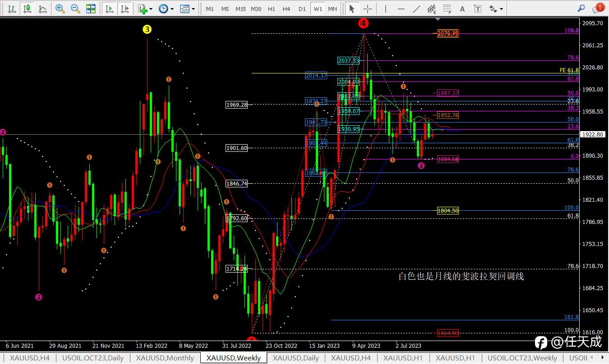Toggle the Auto Scroll chart button
Viewport: 609px width, 364px height.
tap(109, 9)
